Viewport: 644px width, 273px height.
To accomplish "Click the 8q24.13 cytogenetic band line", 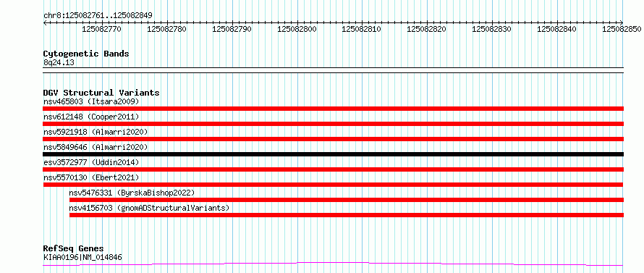I will 333,70.
